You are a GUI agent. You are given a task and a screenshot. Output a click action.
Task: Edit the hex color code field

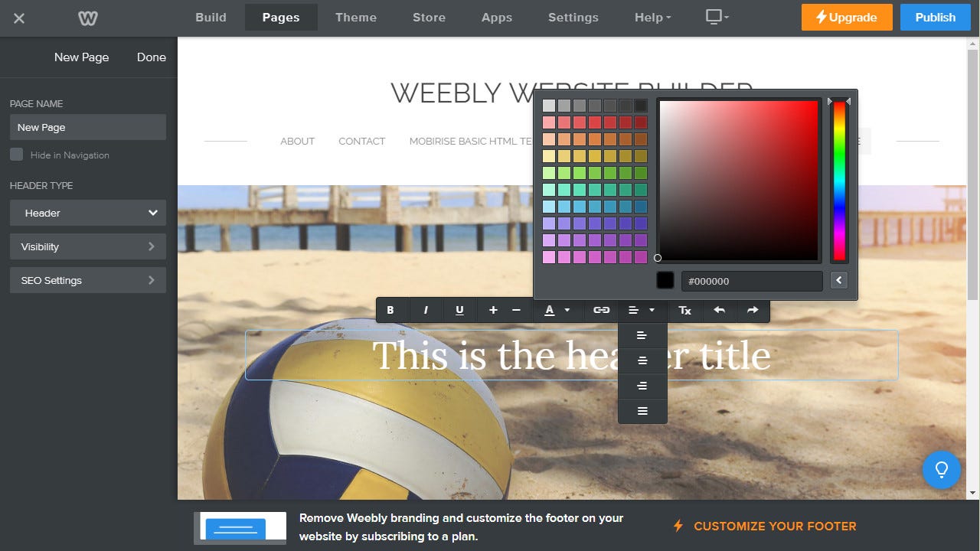point(752,281)
